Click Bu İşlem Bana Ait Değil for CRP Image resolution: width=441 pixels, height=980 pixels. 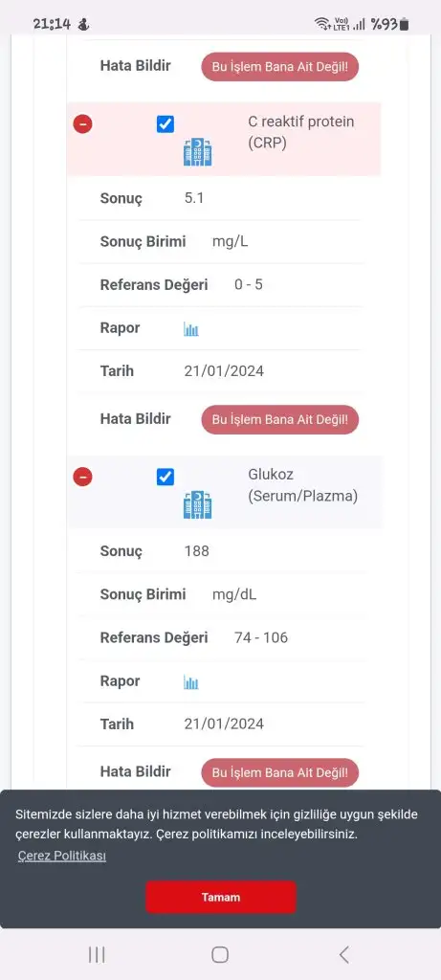tap(280, 419)
